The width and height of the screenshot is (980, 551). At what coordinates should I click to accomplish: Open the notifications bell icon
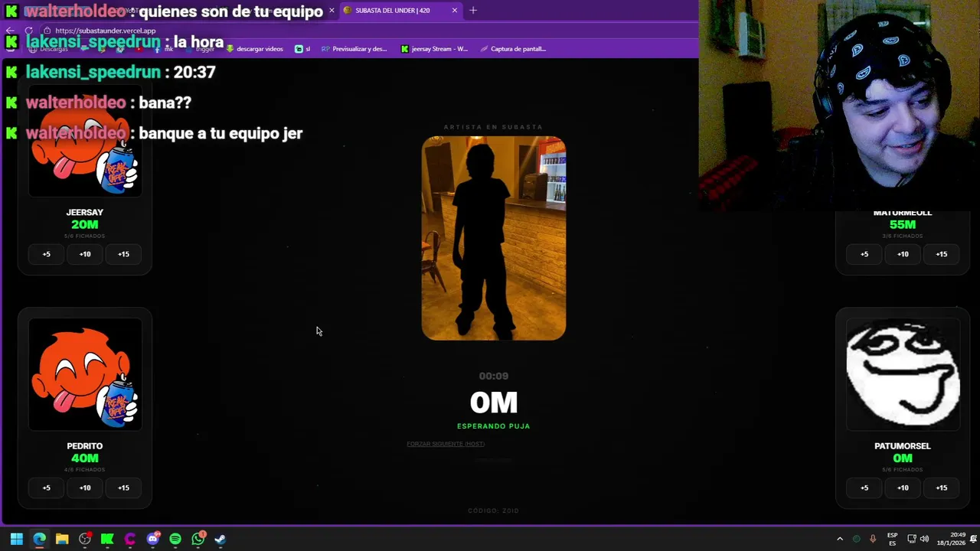[x=972, y=539]
